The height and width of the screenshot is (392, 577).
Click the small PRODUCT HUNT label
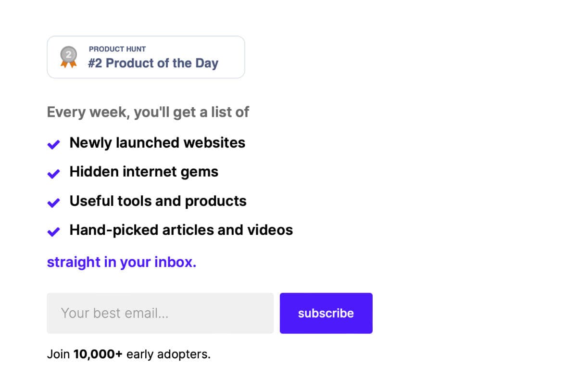[x=117, y=49]
